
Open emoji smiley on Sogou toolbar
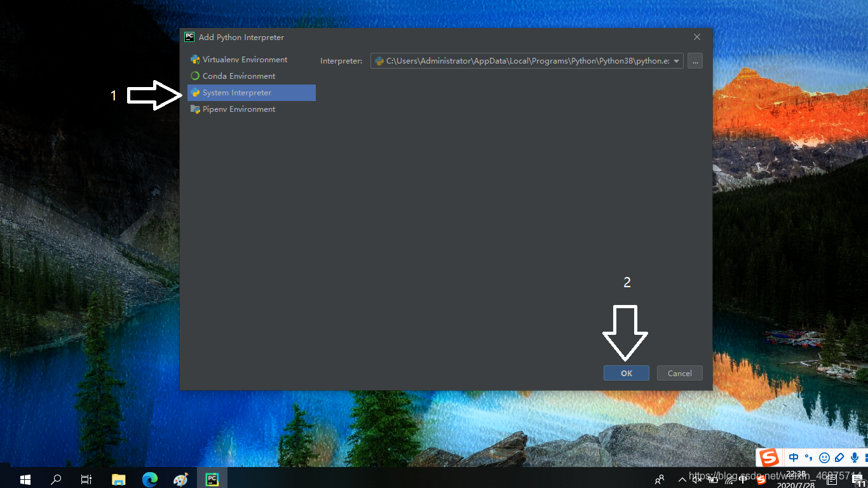coord(824,457)
